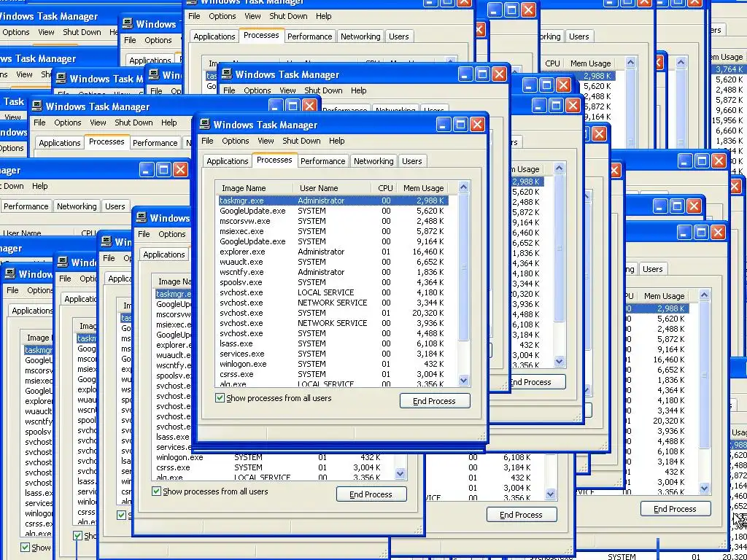This screenshot has width=747, height=560.
Task: Select GoogleUpdate.exe using 9,164 K in the frontmost window
Action: tap(333, 241)
